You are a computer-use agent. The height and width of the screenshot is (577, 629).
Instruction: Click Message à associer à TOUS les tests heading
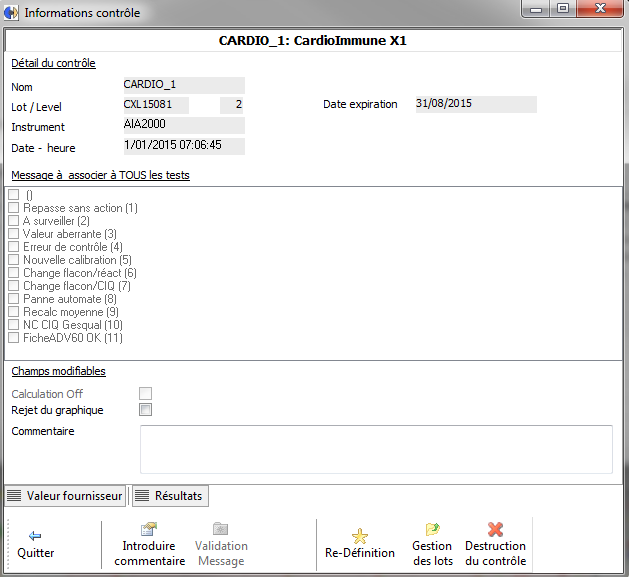point(100,175)
